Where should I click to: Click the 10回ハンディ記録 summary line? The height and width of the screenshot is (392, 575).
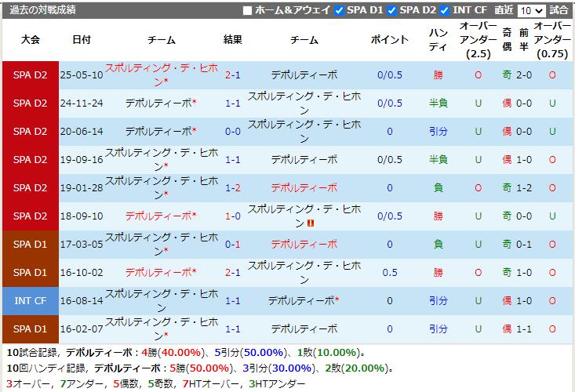[200, 368]
